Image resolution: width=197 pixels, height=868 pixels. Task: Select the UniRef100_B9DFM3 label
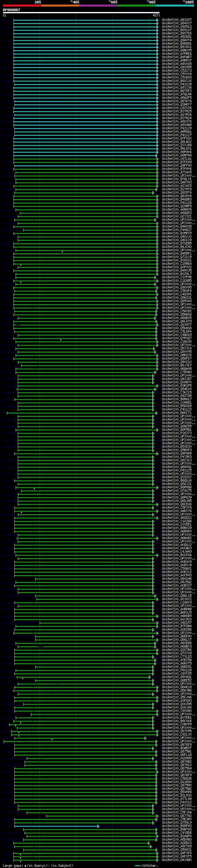coord(176,826)
